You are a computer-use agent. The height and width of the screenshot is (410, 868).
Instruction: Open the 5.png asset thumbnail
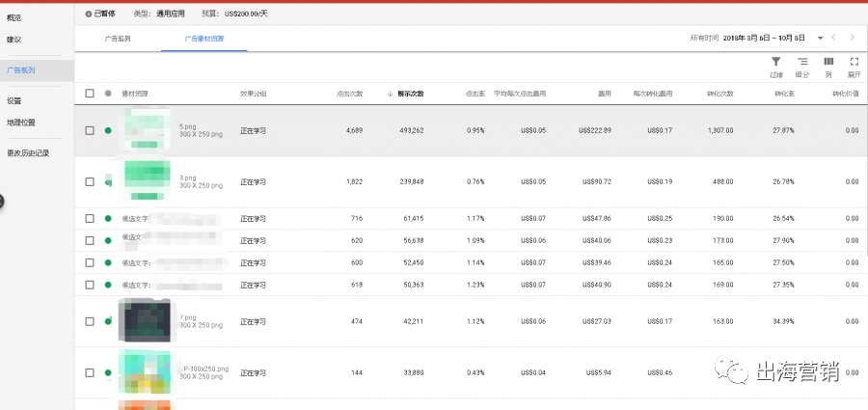147,129
